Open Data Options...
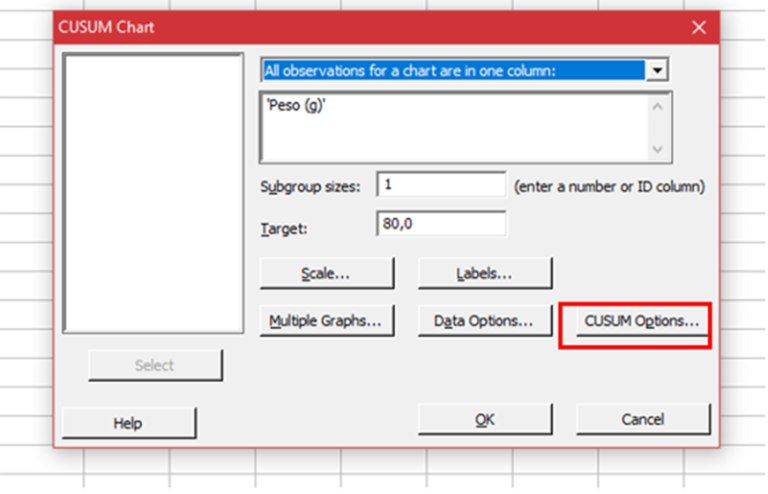Image resolution: width=768 pixels, height=494 pixels. tap(484, 321)
